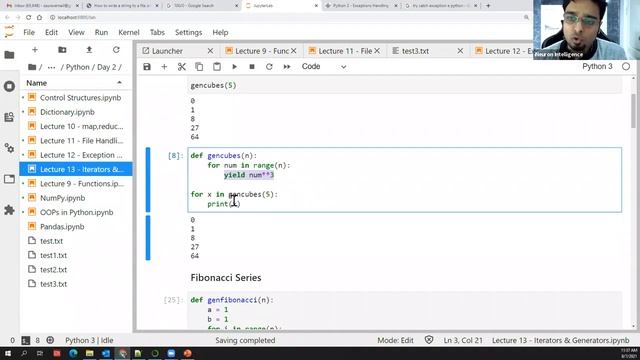Click the Python 3 kernel name button
The image size is (640, 360).
tap(597, 67)
